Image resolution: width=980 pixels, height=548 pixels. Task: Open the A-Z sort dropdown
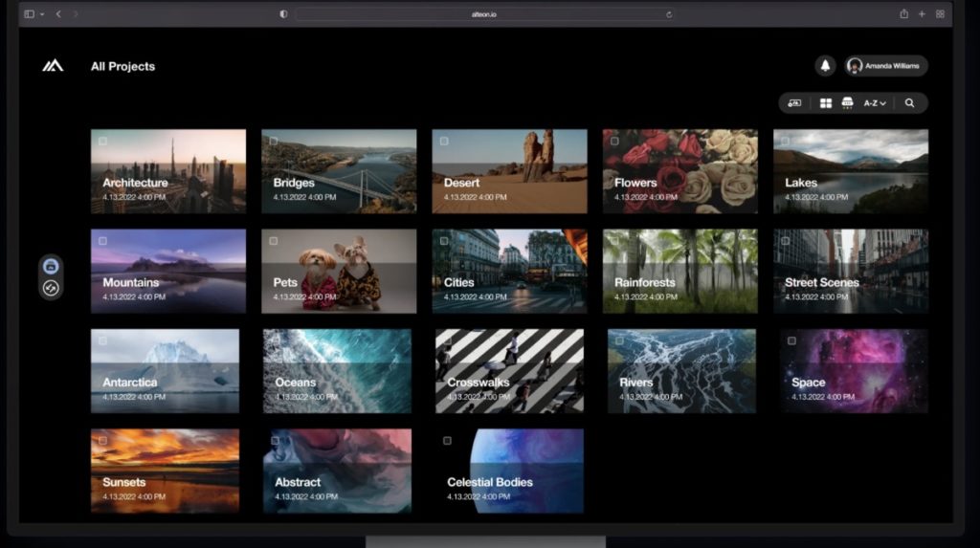click(x=875, y=103)
